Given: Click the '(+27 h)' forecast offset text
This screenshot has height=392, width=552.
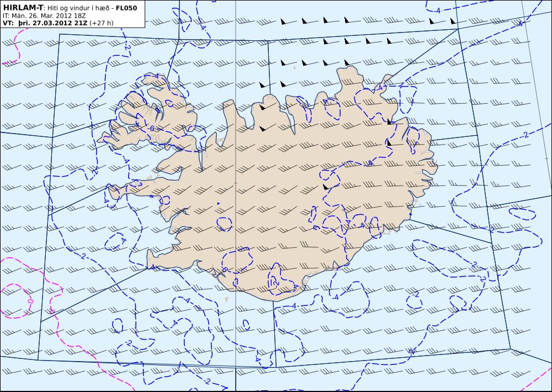Looking at the screenshot, I should pyautogui.click(x=102, y=23).
